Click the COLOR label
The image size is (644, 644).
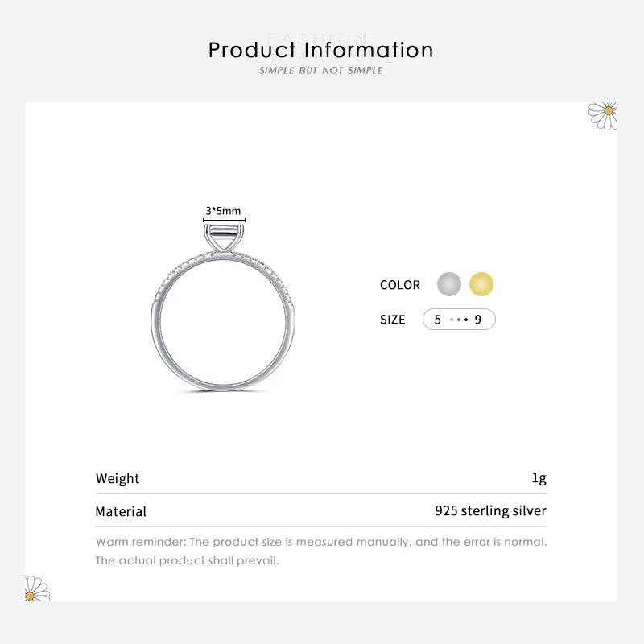400,285
